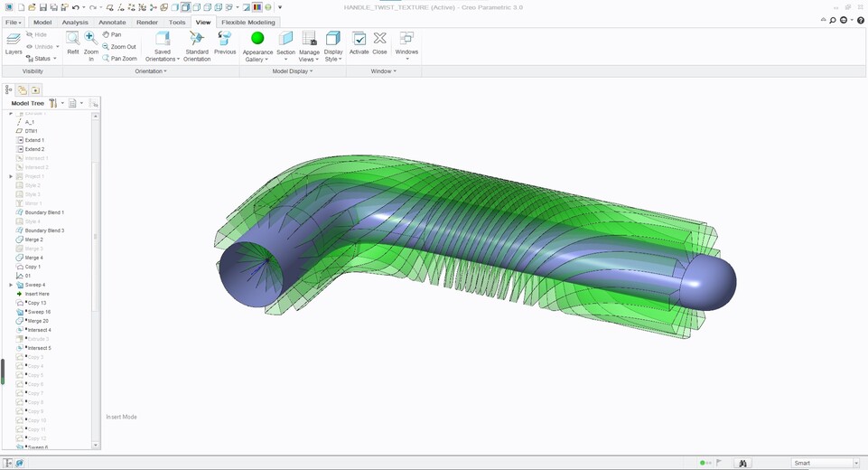
Task: Toggle the color-bars icon in quick access toolbar
Action: (257, 7)
